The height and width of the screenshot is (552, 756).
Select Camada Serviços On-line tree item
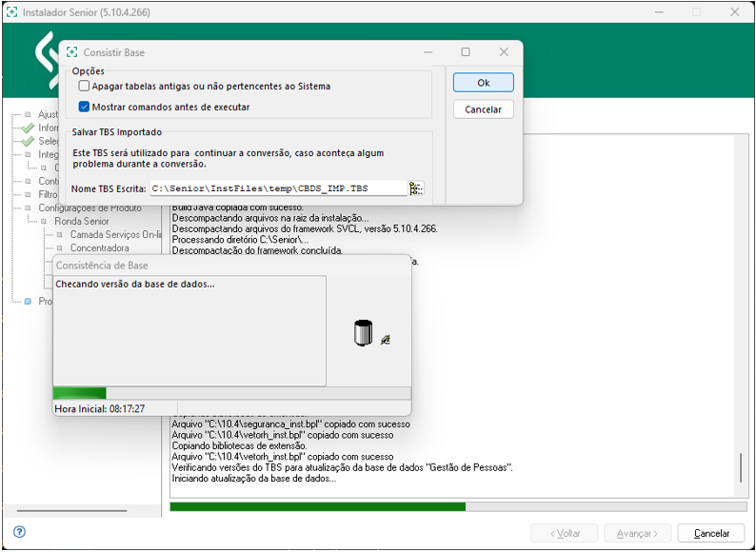[116, 234]
